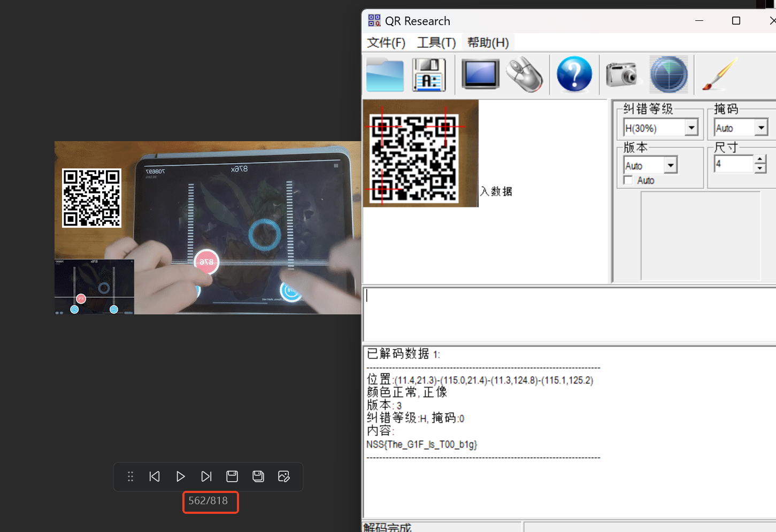Select the paintbrush tool icon

(719, 74)
